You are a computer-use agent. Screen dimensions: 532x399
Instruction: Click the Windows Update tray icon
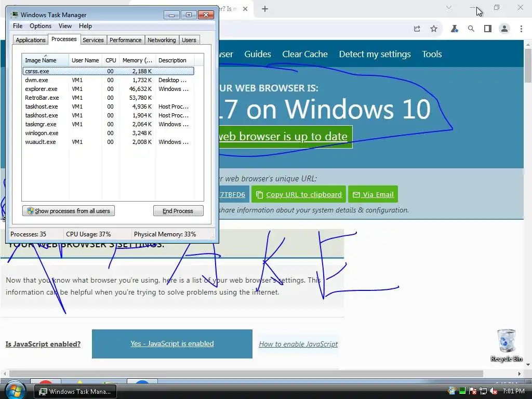451,391
